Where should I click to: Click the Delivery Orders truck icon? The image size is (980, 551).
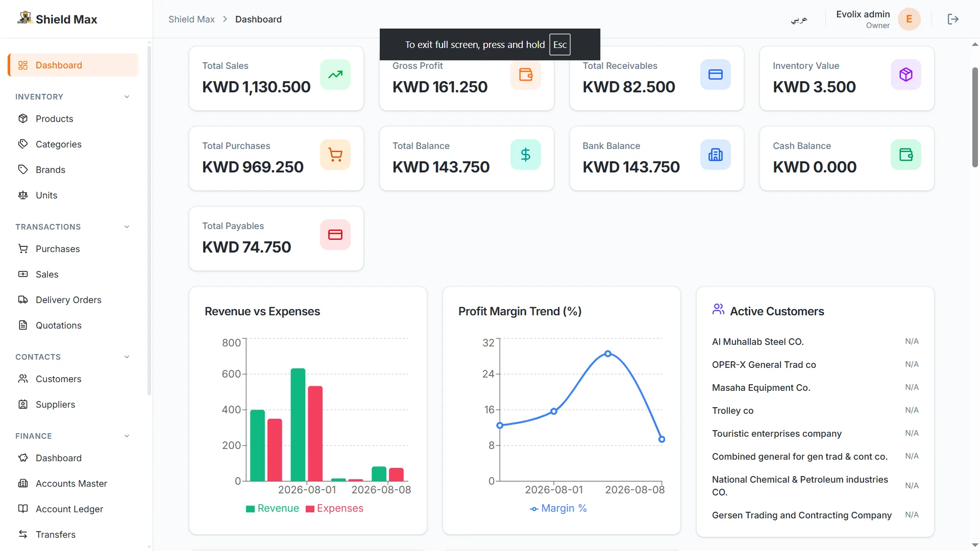tap(23, 299)
